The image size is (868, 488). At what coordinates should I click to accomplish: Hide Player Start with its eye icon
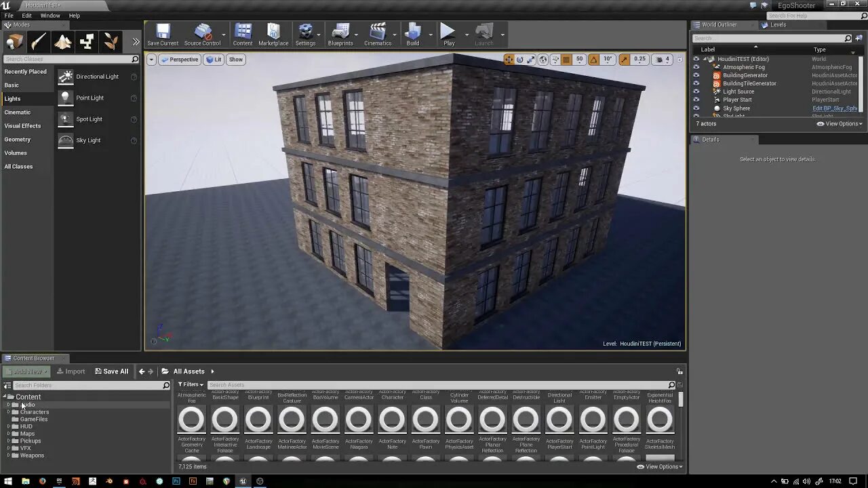coord(696,100)
